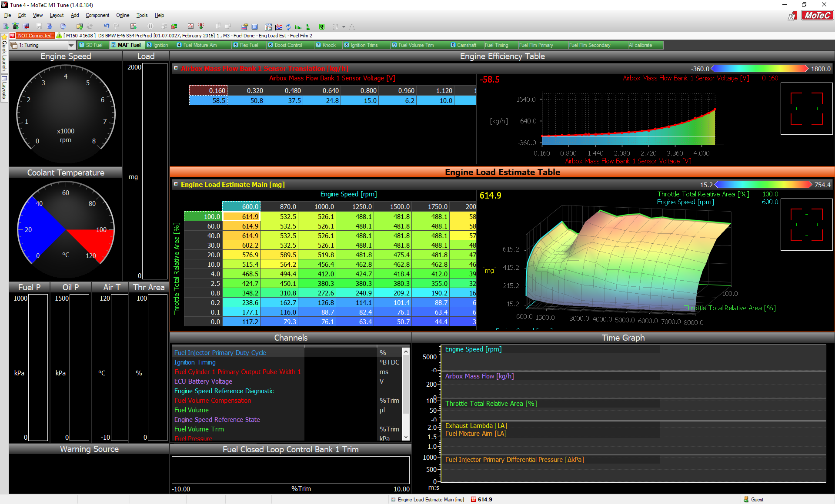
Task: Switch to the SD Fuel worksheet tab
Action: coord(94,45)
